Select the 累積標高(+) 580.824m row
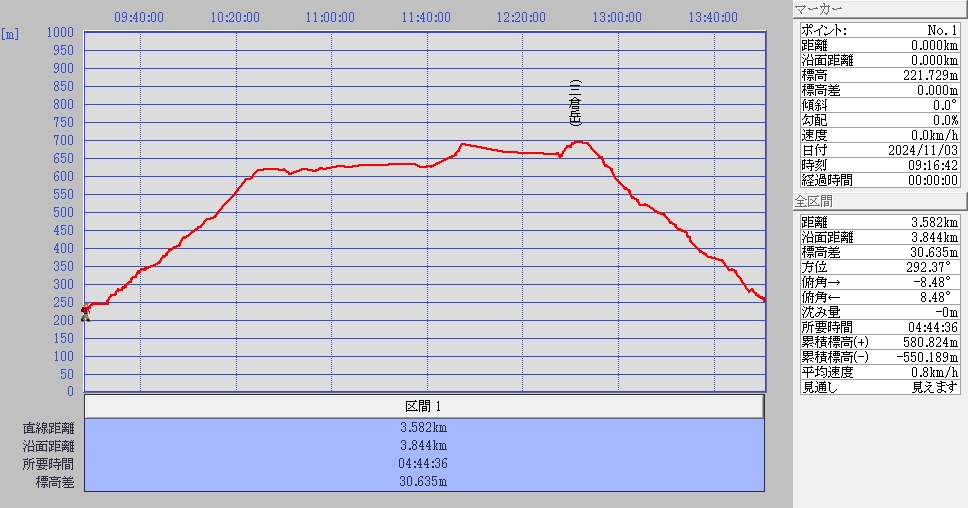968x508 pixels. [880, 342]
